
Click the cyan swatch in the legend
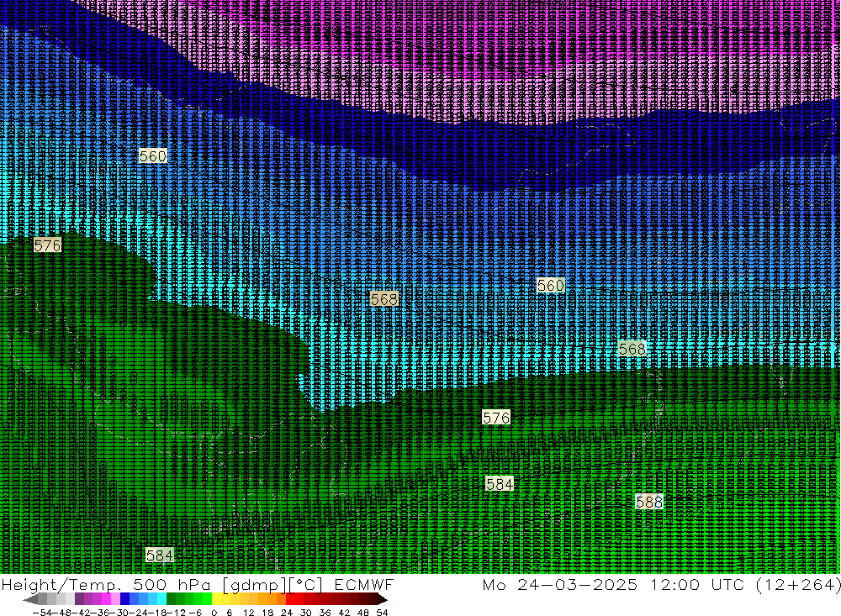[x=161, y=599]
